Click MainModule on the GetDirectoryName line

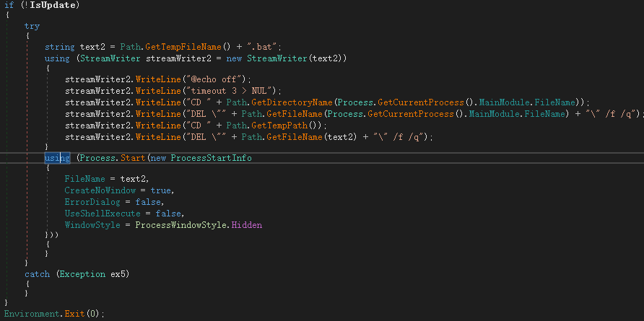(505, 102)
